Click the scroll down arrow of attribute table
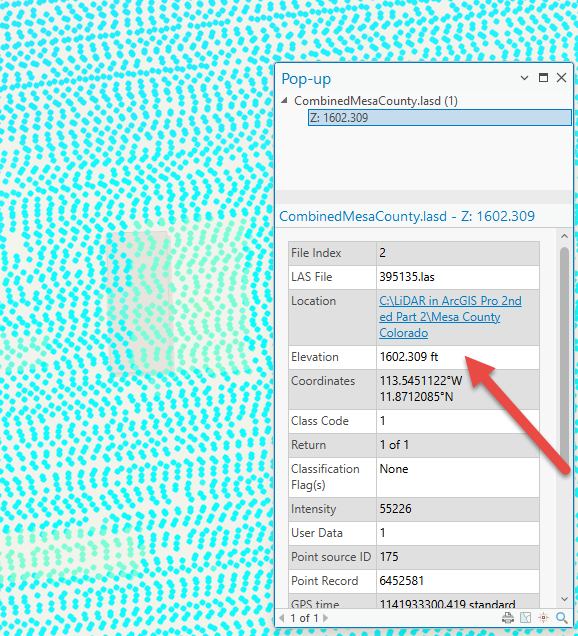578x636 pixels. (564, 599)
